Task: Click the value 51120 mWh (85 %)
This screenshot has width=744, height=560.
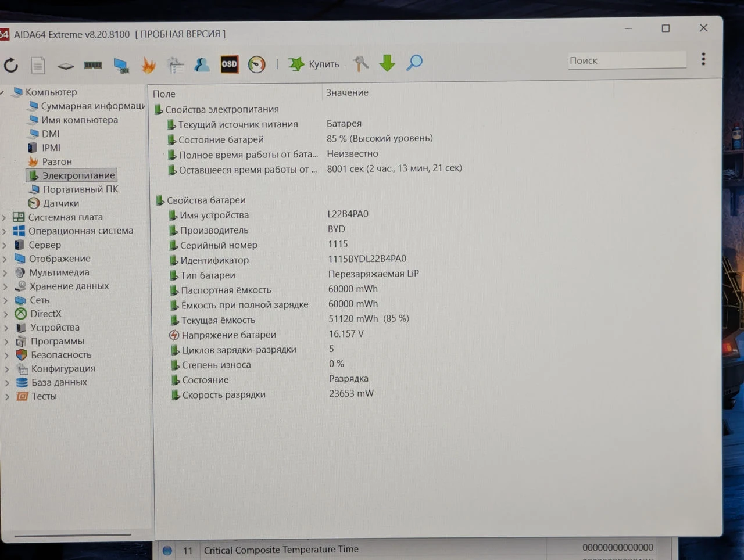Action: pyautogui.click(x=369, y=318)
